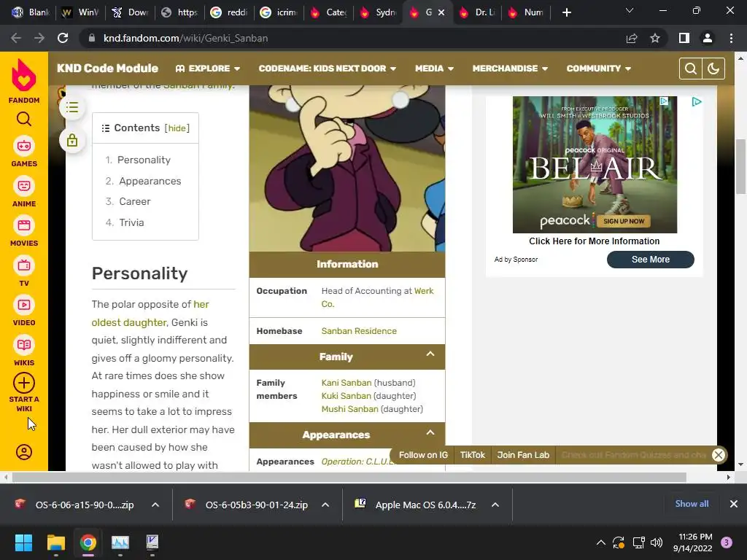The image size is (747, 560).
Task: Share this page from the address bar
Action: [632, 38]
